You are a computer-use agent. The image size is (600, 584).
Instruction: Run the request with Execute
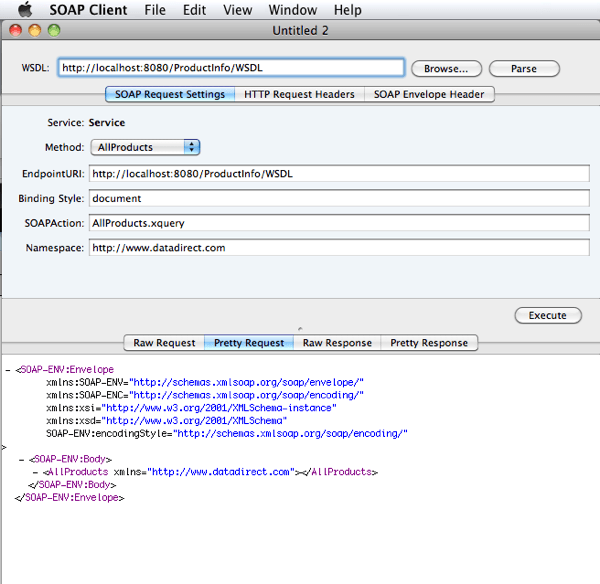(x=547, y=315)
